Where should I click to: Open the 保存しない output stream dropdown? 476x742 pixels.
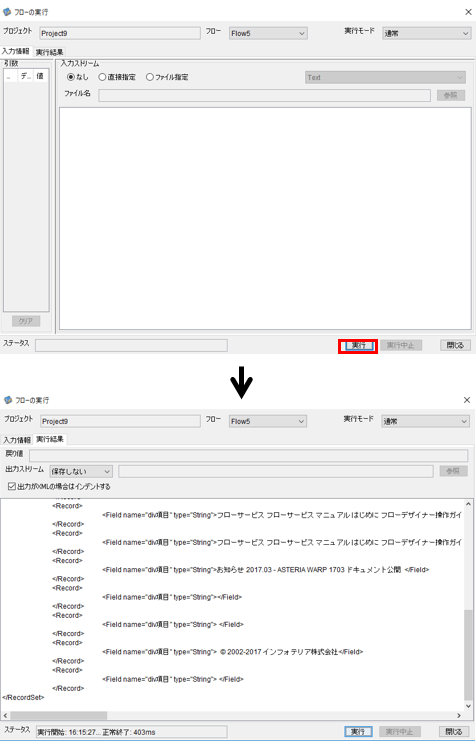pyautogui.click(x=81, y=471)
